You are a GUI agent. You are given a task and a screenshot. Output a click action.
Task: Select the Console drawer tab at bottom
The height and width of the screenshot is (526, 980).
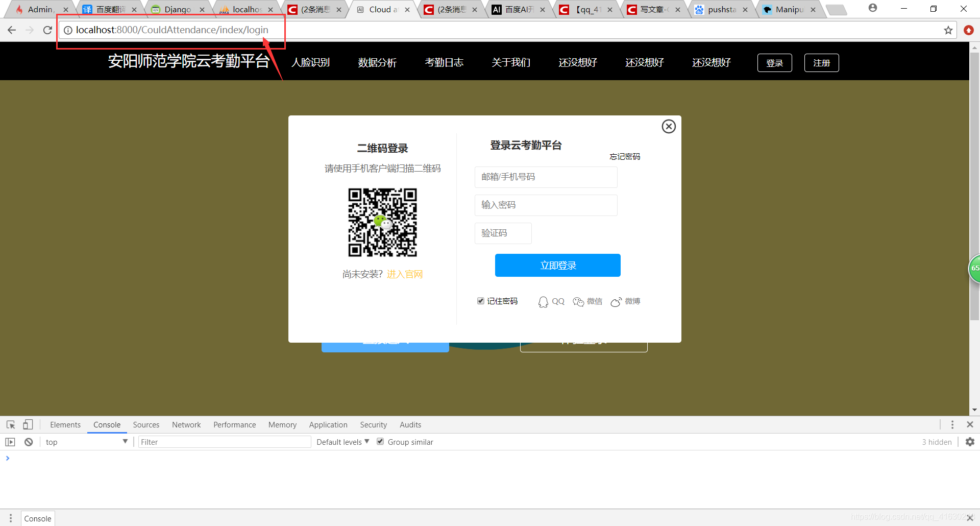[38, 518]
